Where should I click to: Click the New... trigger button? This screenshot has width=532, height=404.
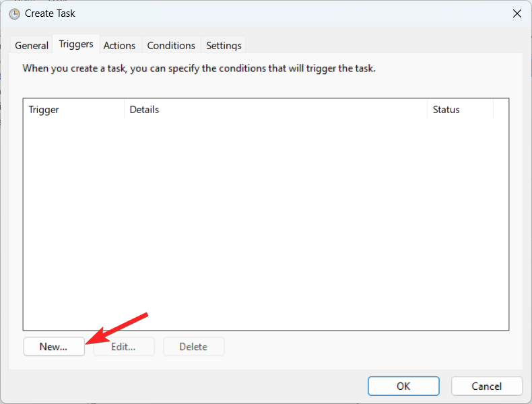54,347
